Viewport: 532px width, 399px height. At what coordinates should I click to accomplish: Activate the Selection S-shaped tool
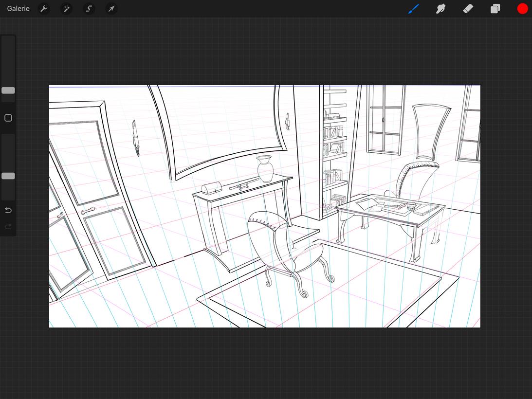click(x=89, y=8)
